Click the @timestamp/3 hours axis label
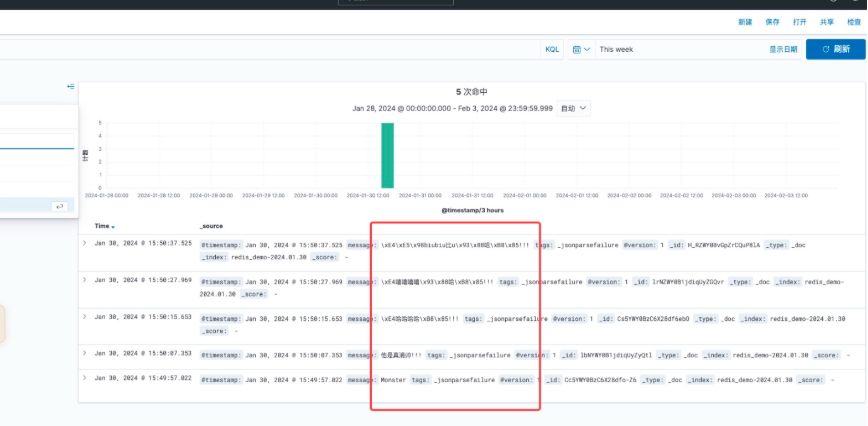 pos(472,210)
